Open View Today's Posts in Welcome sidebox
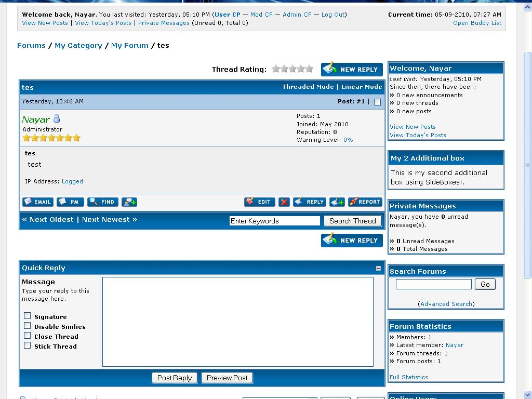The height and width of the screenshot is (399, 532). 418,135
